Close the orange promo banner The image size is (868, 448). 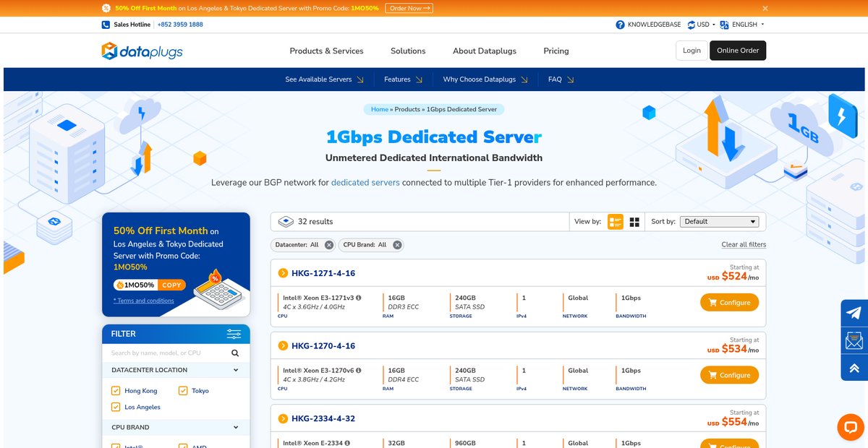765,8
